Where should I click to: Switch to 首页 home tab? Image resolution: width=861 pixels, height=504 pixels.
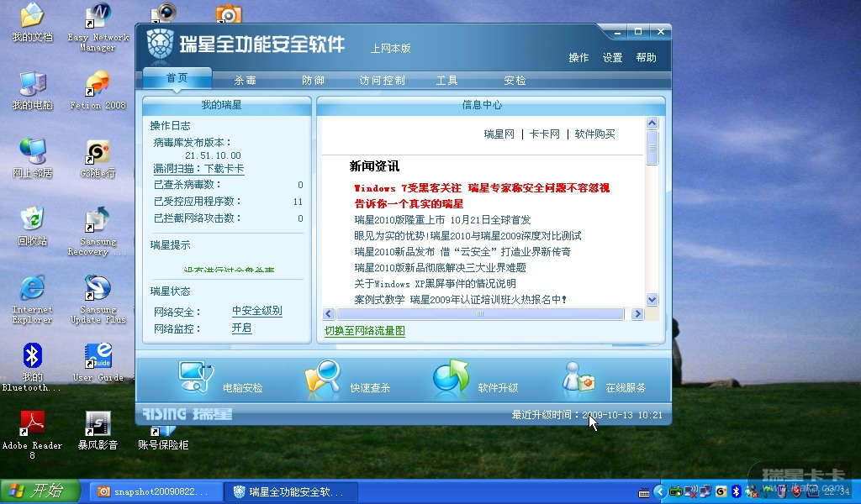177,78
